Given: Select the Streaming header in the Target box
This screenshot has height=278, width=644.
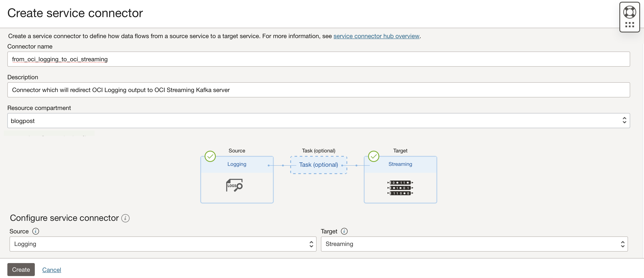Looking at the screenshot, I should pos(400,164).
